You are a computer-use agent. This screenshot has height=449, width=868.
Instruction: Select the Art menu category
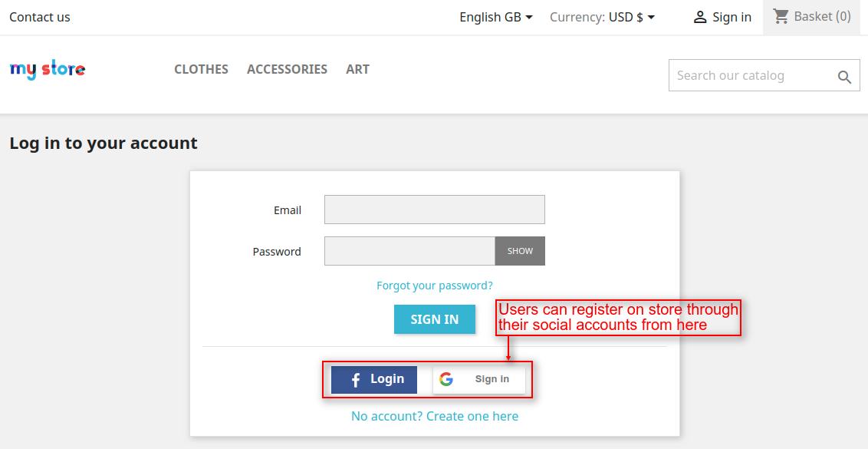357,69
